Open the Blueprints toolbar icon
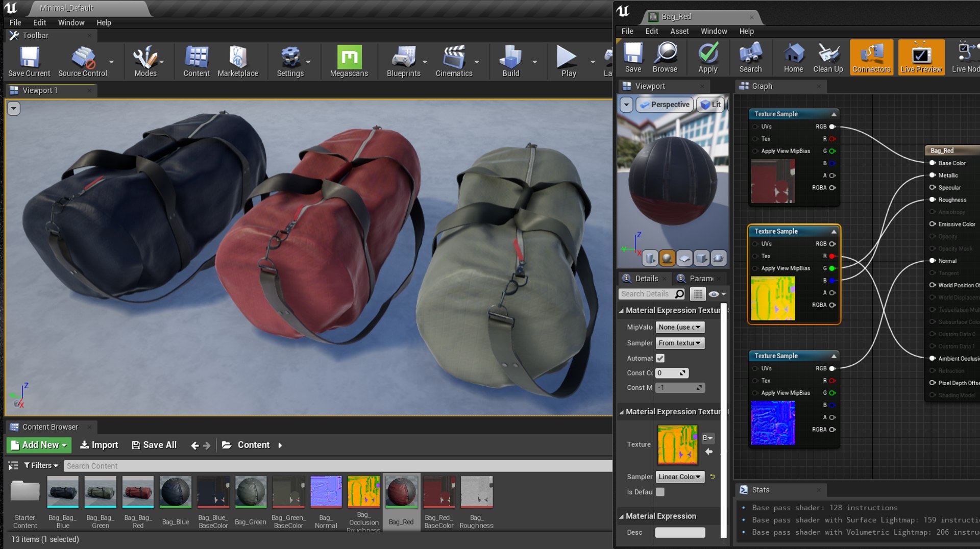The image size is (980, 549). 404,61
